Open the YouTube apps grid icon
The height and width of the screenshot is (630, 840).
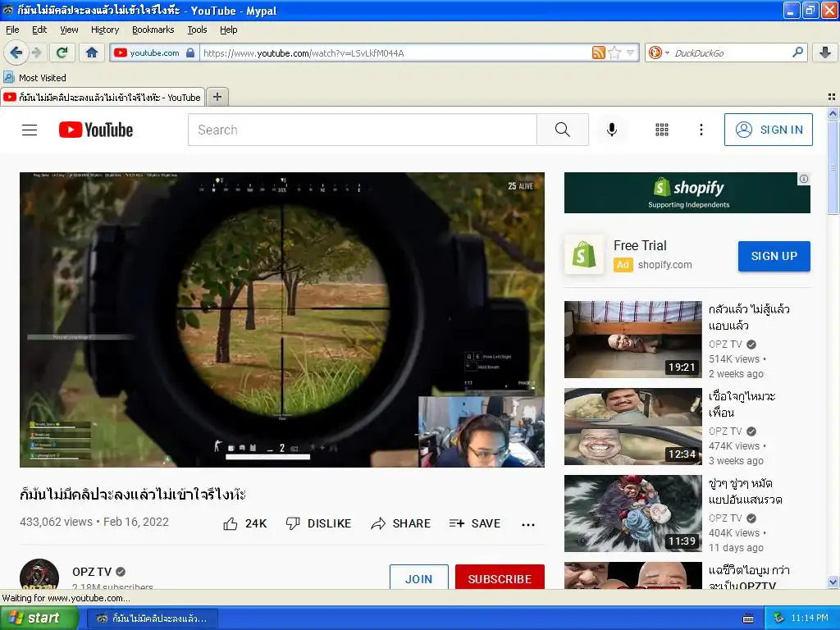tap(662, 130)
